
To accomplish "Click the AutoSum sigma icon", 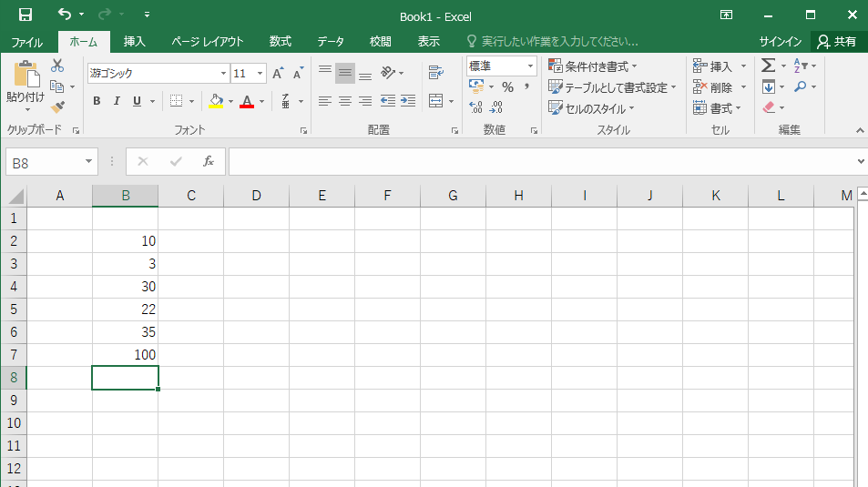I will tap(768, 66).
